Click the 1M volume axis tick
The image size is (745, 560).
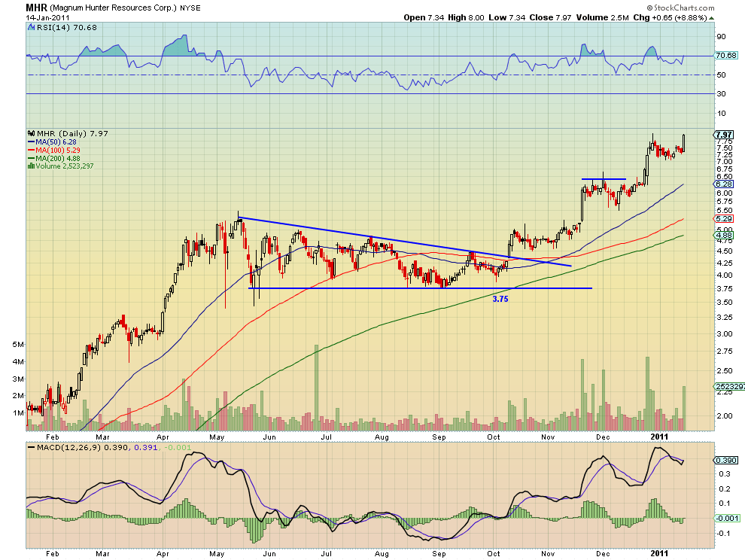18,413
